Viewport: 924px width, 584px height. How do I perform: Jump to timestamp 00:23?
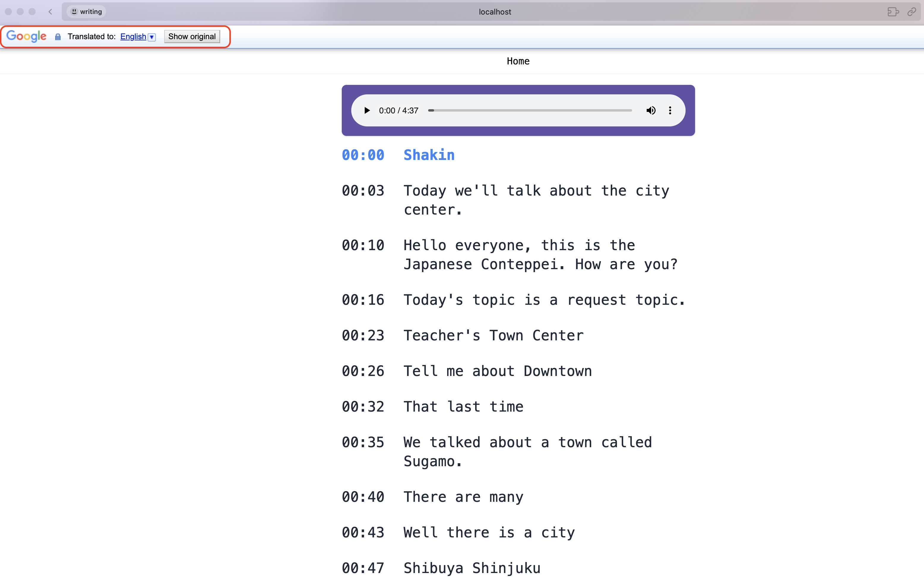363,336
